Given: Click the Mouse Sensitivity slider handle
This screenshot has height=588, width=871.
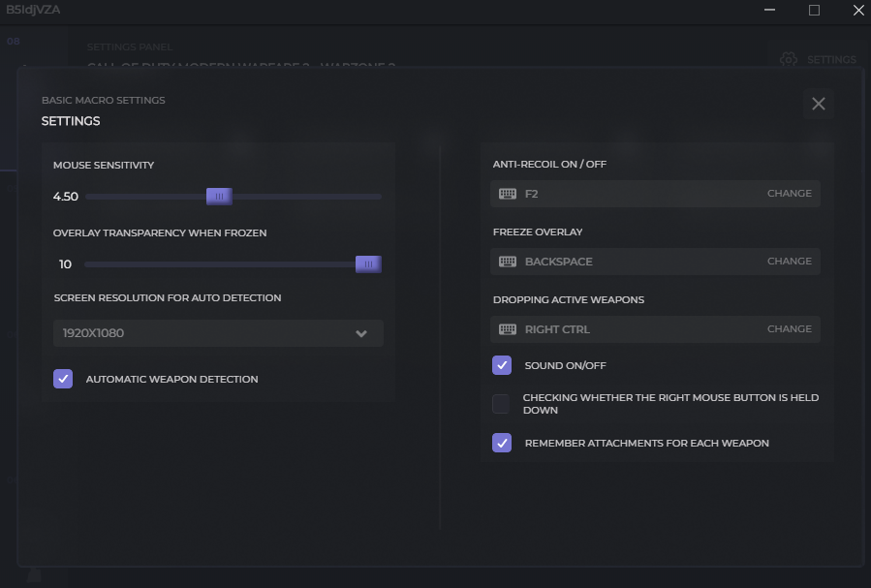Looking at the screenshot, I should [219, 197].
